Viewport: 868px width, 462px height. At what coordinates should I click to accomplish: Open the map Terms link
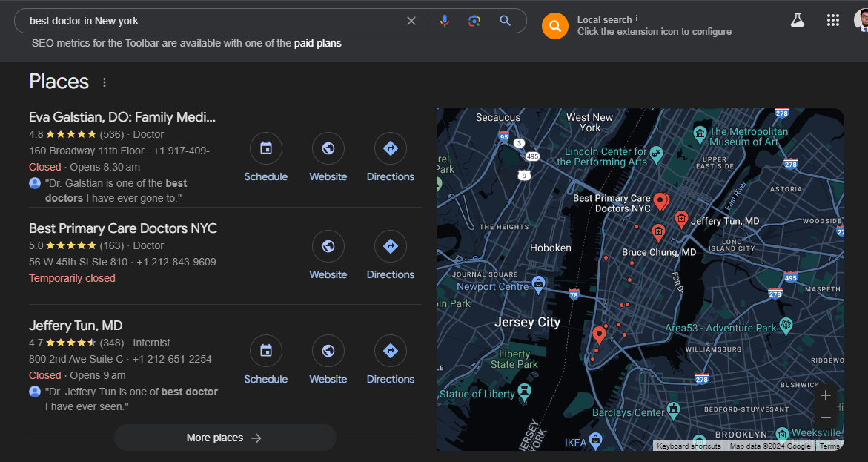tap(829, 446)
